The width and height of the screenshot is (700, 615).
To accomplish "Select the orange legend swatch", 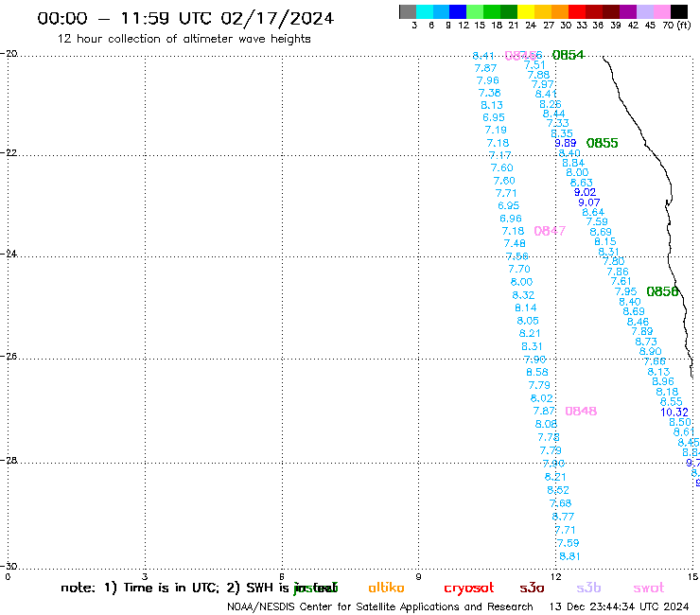I will 560,11.
